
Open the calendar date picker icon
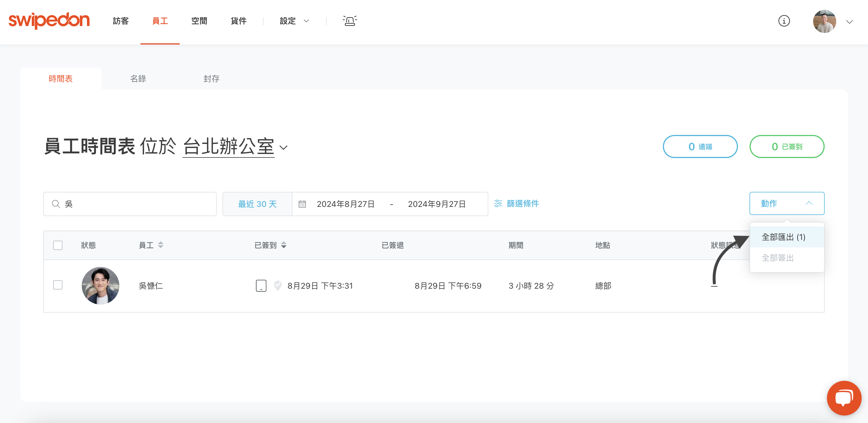pos(302,204)
